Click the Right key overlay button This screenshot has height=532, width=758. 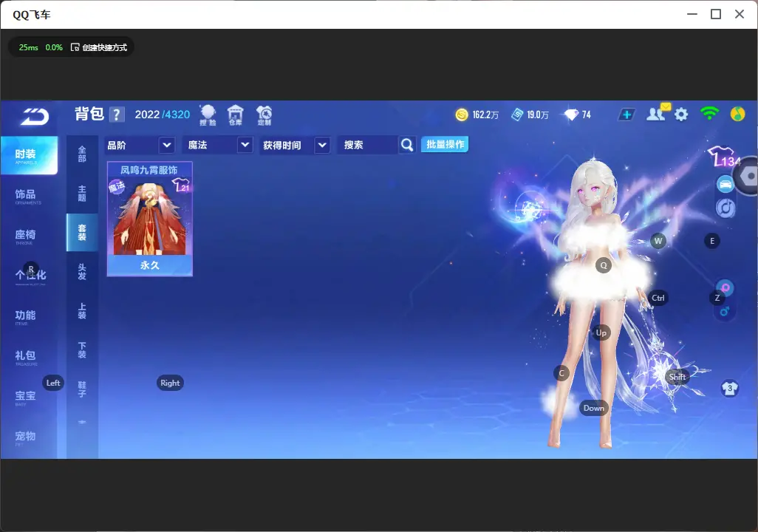click(170, 383)
